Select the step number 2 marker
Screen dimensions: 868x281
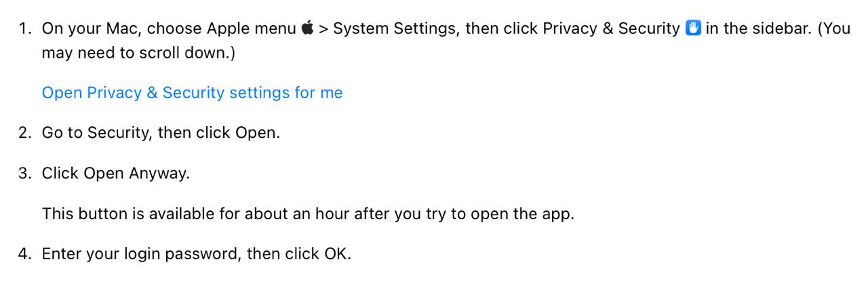25,132
